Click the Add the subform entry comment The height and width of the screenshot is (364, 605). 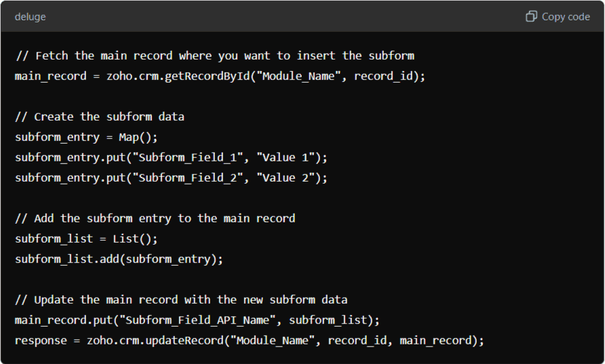click(155, 219)
